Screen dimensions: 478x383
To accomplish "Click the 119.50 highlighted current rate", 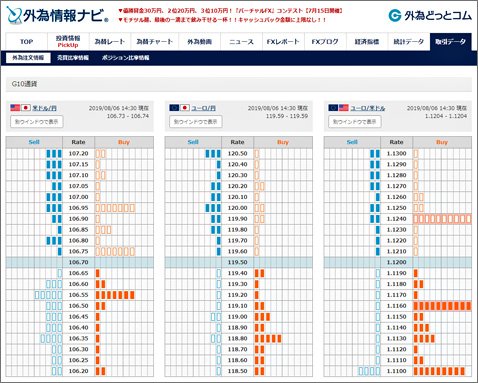I will tap(237, 262).
